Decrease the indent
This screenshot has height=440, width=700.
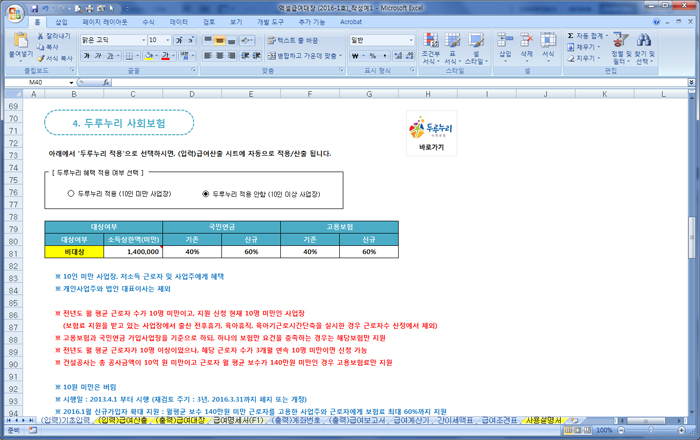[245, 56]
